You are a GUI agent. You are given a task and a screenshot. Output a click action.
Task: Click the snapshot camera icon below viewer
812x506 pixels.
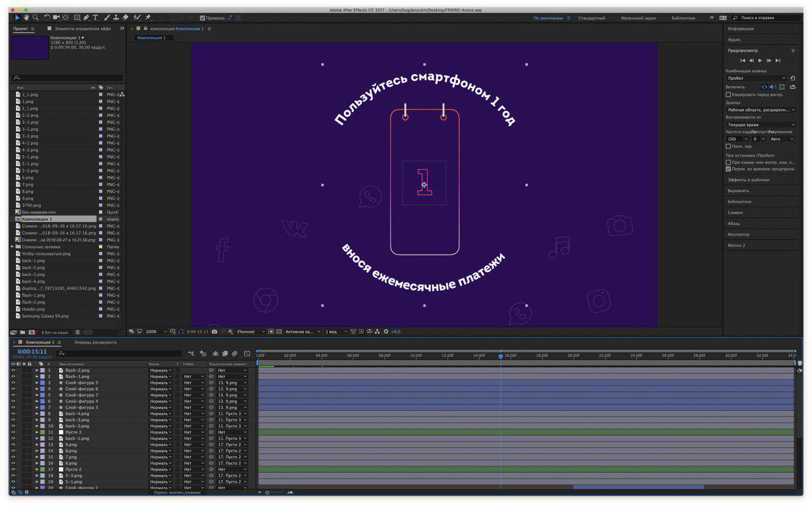[214, 332]
